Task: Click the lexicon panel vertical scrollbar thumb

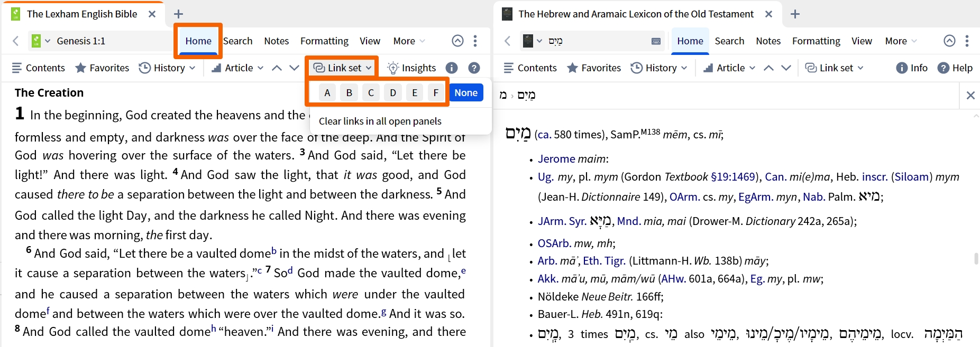Action: [x=976, y=259]
